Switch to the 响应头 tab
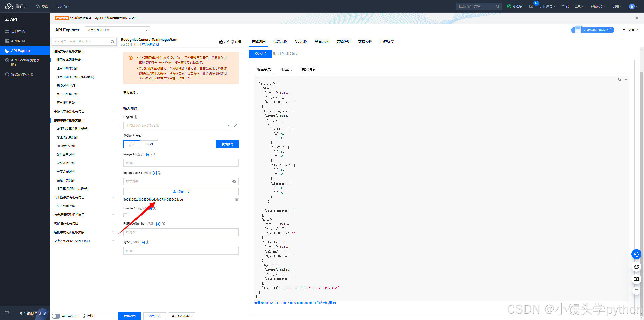 tap(286, 69)
